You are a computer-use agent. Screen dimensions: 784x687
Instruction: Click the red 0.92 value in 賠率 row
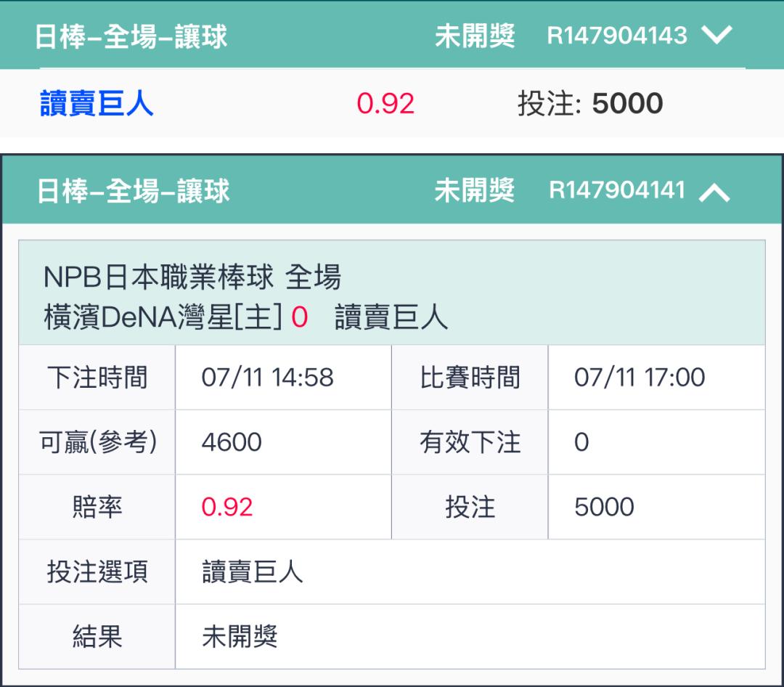[227, 507]
